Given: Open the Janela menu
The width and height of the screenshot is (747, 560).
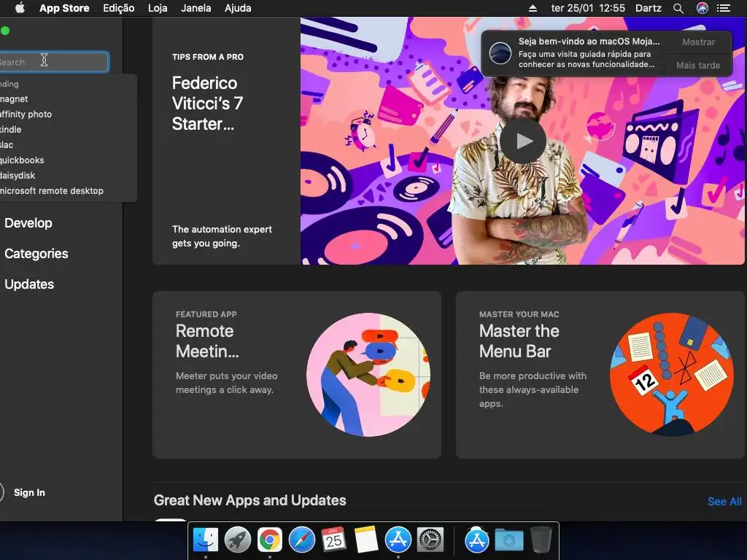Looking at the screenshot, I should click(196, 8).
